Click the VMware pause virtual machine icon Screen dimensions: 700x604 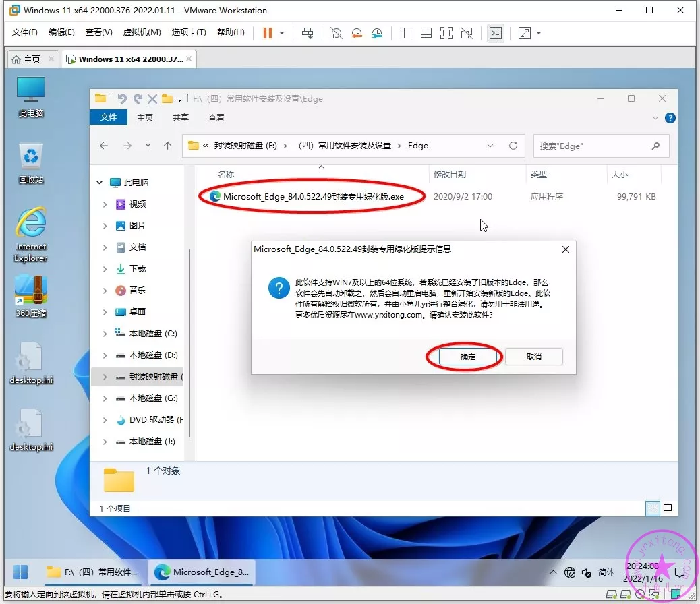[267, 33]
